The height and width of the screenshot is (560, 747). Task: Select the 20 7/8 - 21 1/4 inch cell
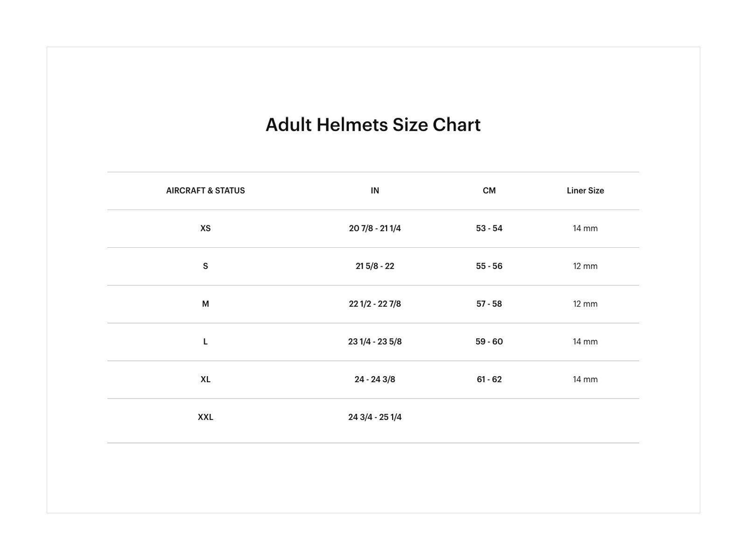pyautogui.click(x=375, y=228)
